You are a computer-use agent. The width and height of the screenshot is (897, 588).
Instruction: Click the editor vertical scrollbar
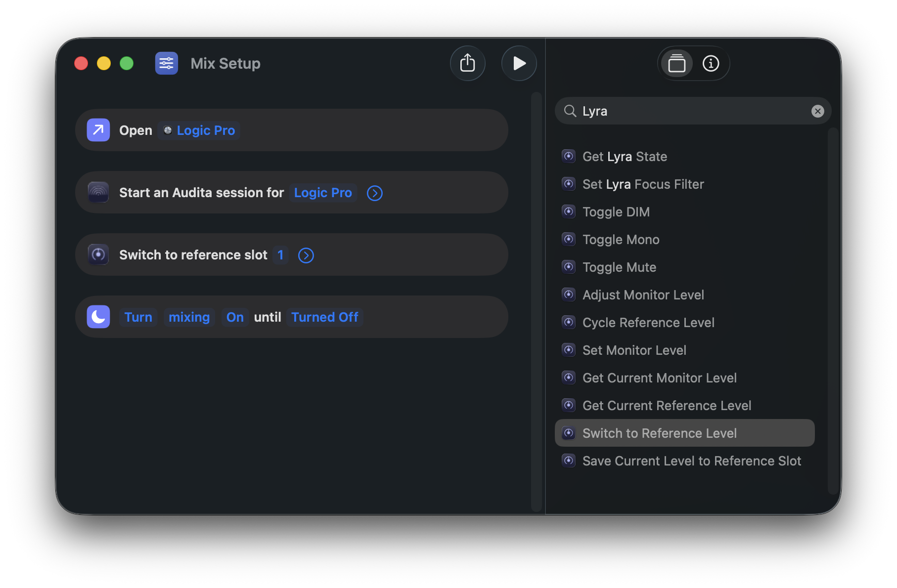pos(537,301)
